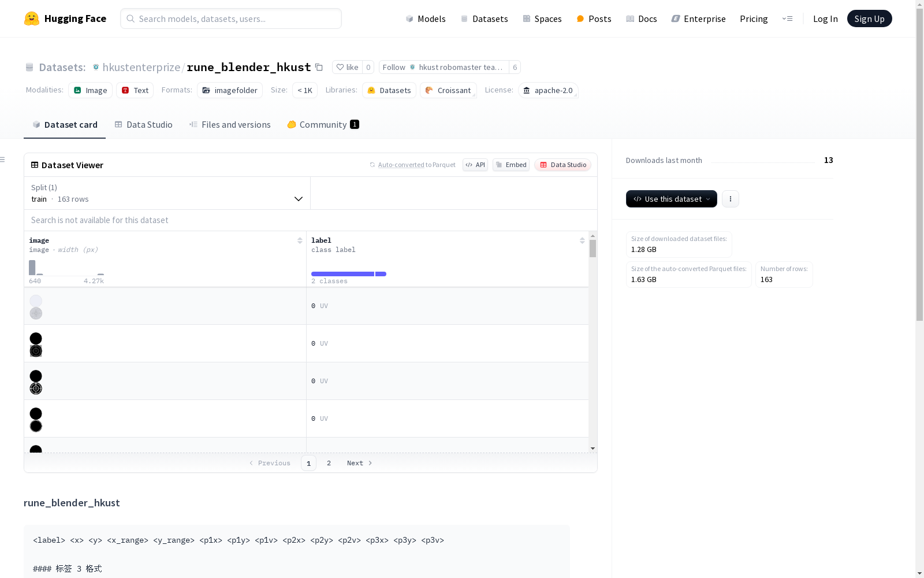Copy dataset name with the copy icon
This screenshot has width=924, height=578.
[319, 67]
